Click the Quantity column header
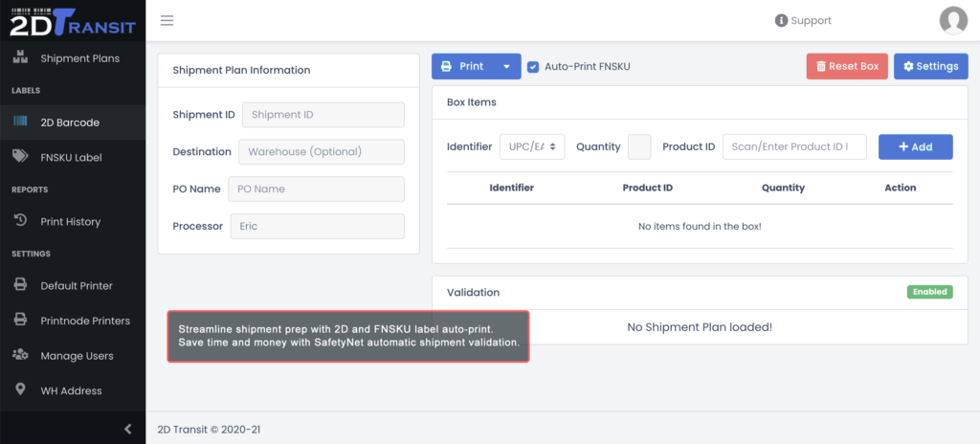 pos(783,188)
